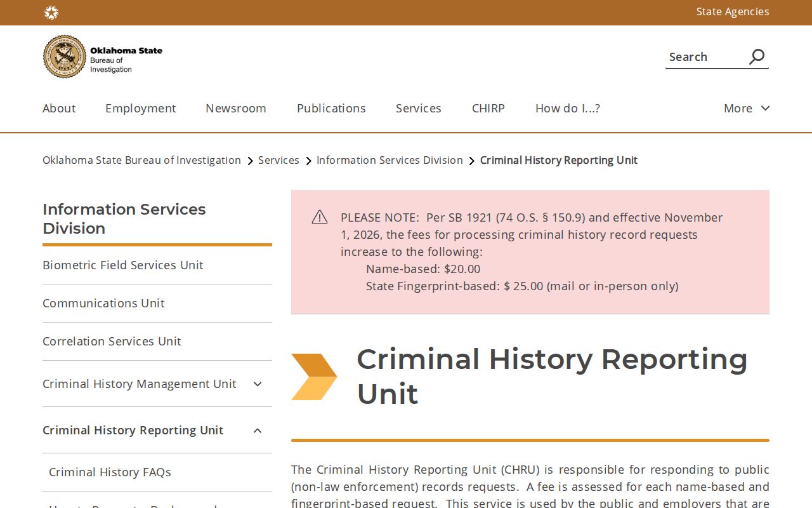This screenshot has height=508, width=812.
Task: Open the Publications menu
Action: (331, 108)
